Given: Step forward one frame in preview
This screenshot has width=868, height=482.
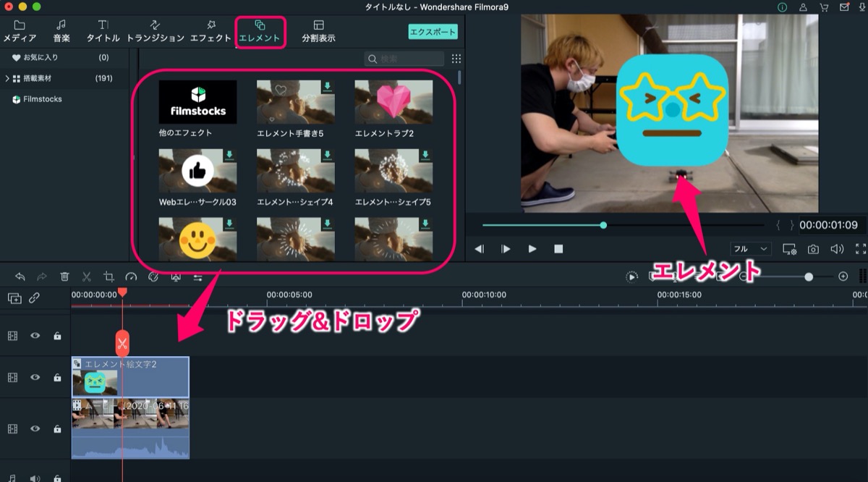Looking at the screenshot, I should [x=506, y=249].
